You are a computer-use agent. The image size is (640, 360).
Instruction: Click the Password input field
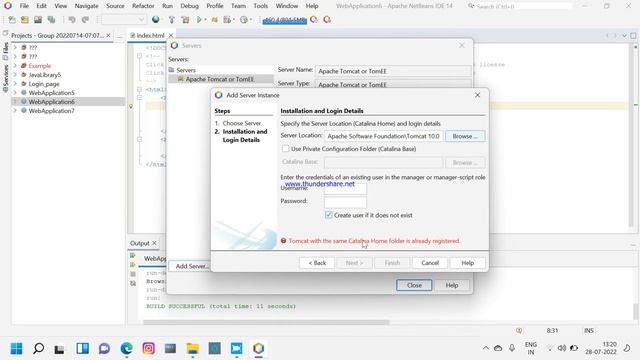coord(345,201)
